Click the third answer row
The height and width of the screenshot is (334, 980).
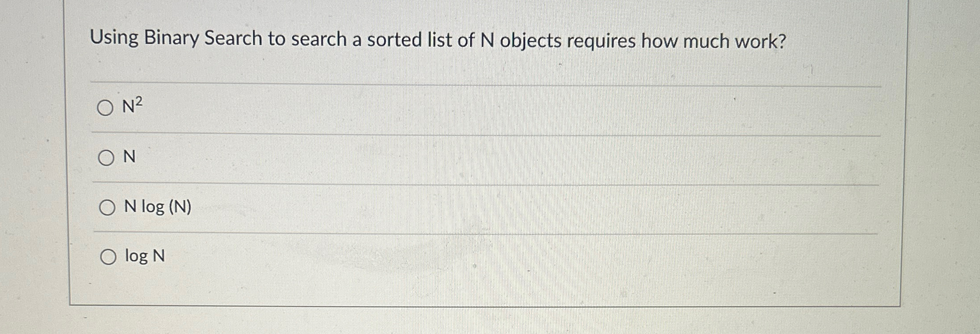[444, 208]
